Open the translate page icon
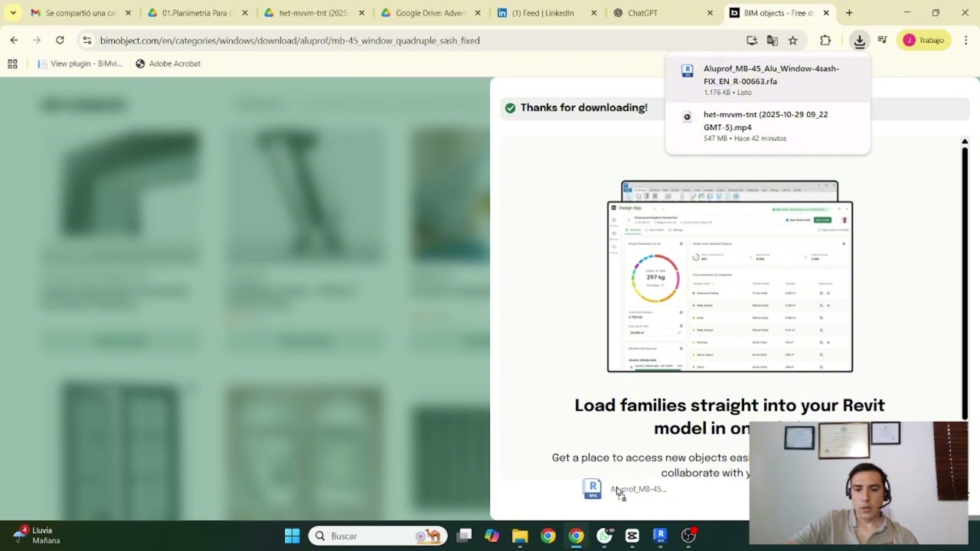The width and height of the screenshot is (980, 551). [772, 41]
